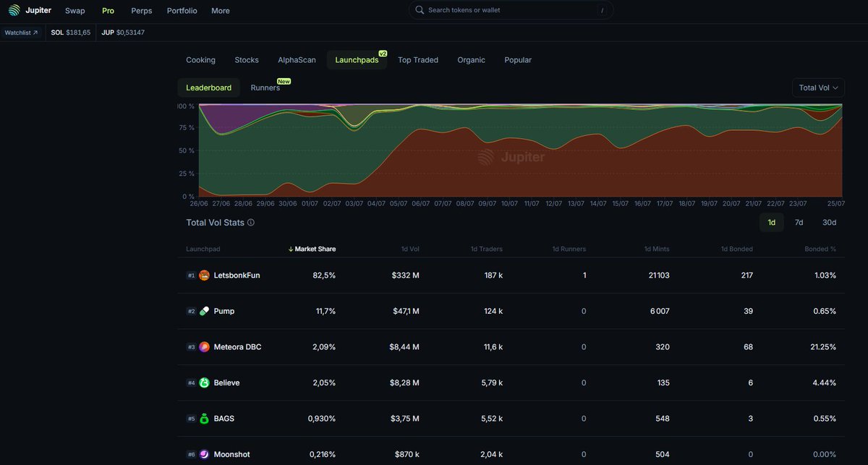Click the 26/06 date on chart axis

point(199,204)
